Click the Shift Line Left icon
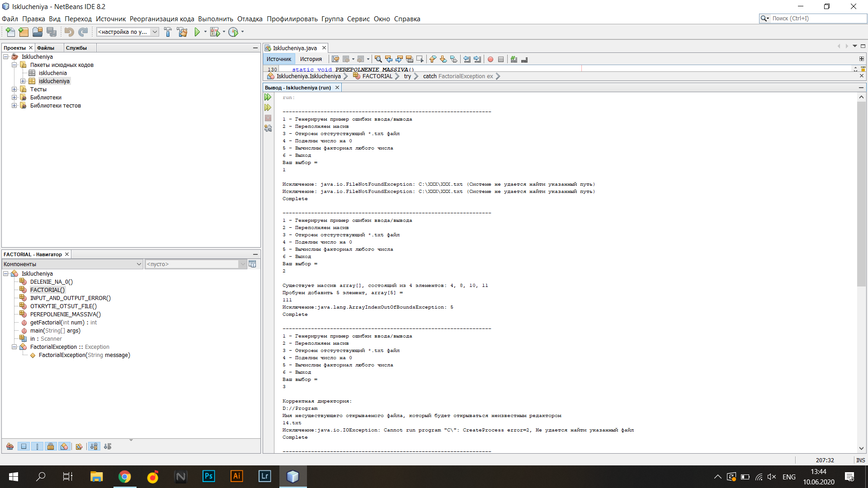868x488 pixels. [x=467, y=59]
